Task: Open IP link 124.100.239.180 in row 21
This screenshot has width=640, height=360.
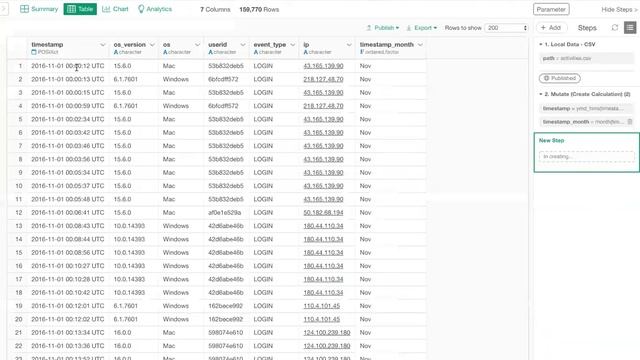Action: click(327, 333)
